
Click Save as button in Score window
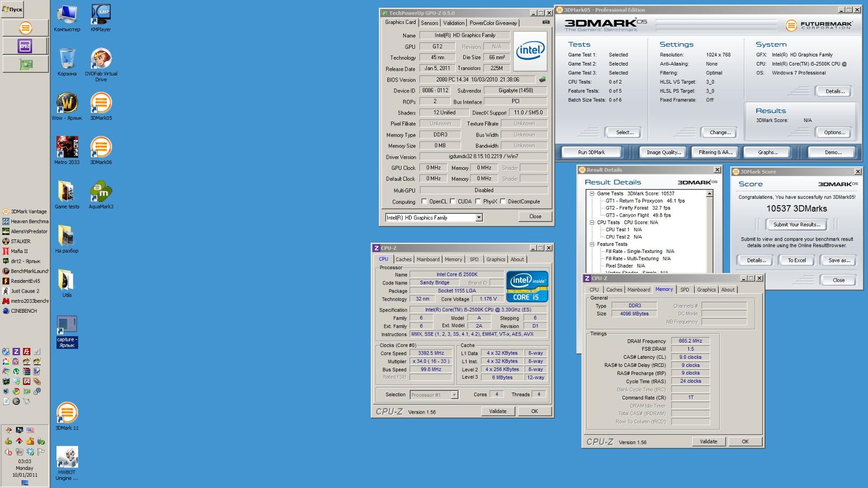[839, 261]
